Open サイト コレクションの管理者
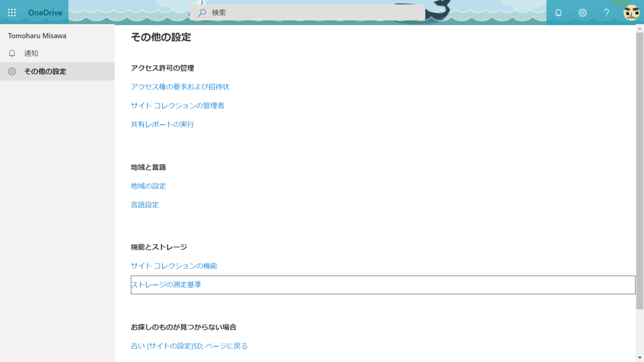 click(178, 106)
